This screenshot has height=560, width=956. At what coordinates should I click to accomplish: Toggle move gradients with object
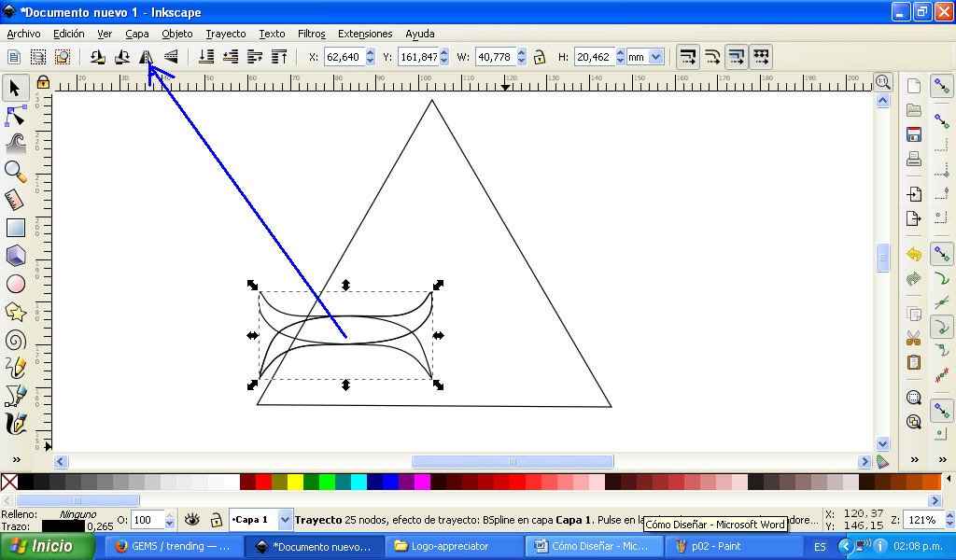coord(737,57)
